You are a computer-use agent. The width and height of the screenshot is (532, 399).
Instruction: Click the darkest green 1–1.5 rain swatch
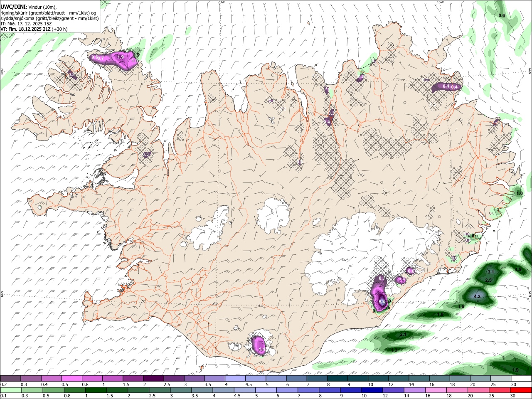pos(96,390)
